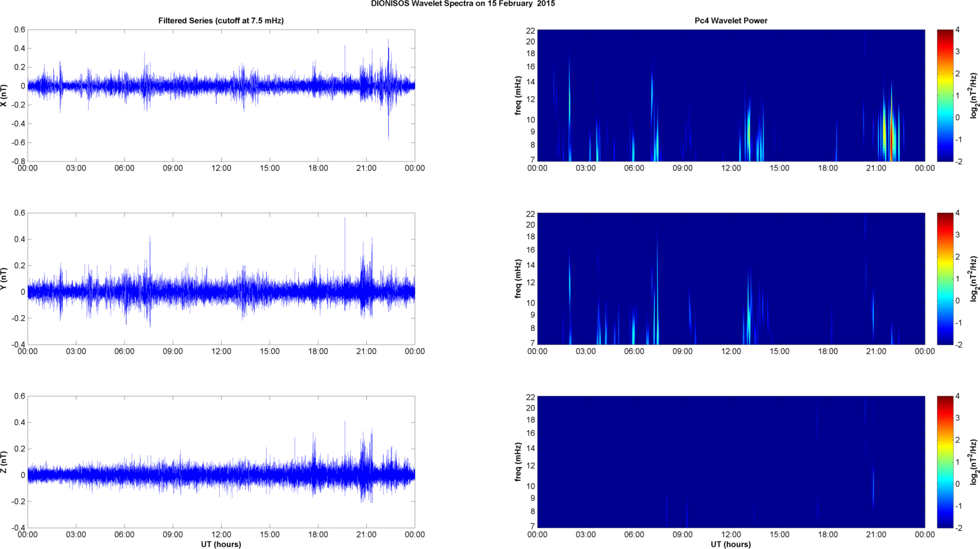The width and height of the screenshot is (980, 549).
Task: Click the main title "DIONISOS Wavelet Spectra on 15 February 2015"
Action: (x=463, y=4)
